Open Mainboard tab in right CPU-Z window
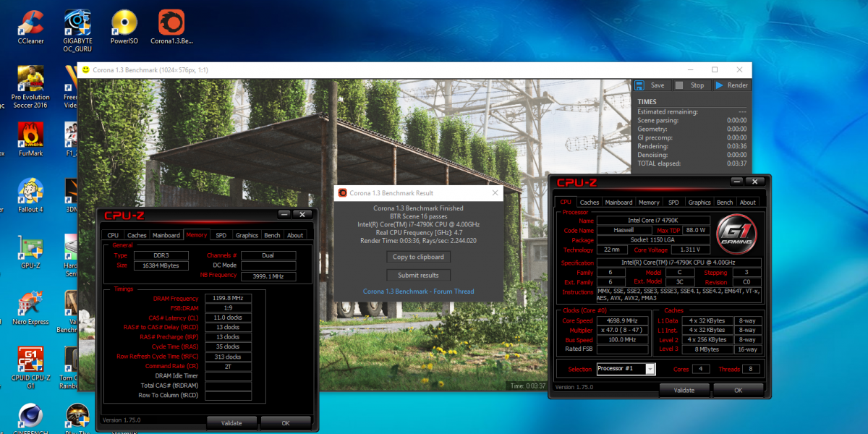Image resolution: width=868 pixels, height=434 pixels. (618, 203)
